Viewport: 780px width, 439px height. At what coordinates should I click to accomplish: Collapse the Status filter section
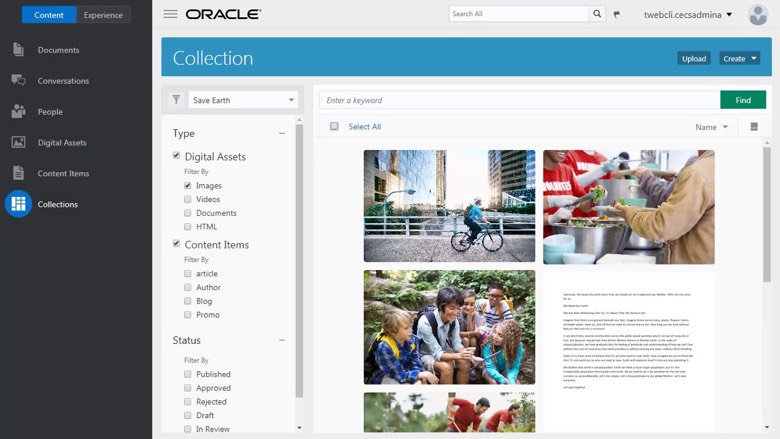click(282, 340)
